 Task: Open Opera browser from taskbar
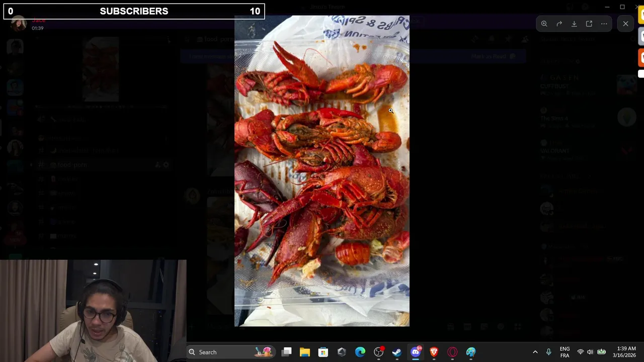(x=452, y=352)
